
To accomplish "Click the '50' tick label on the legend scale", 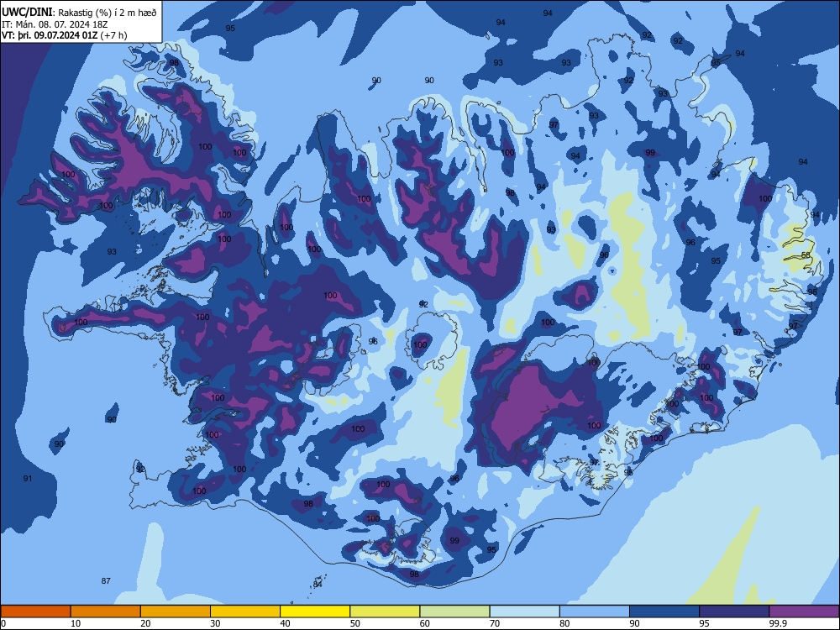I will [355, 623].
